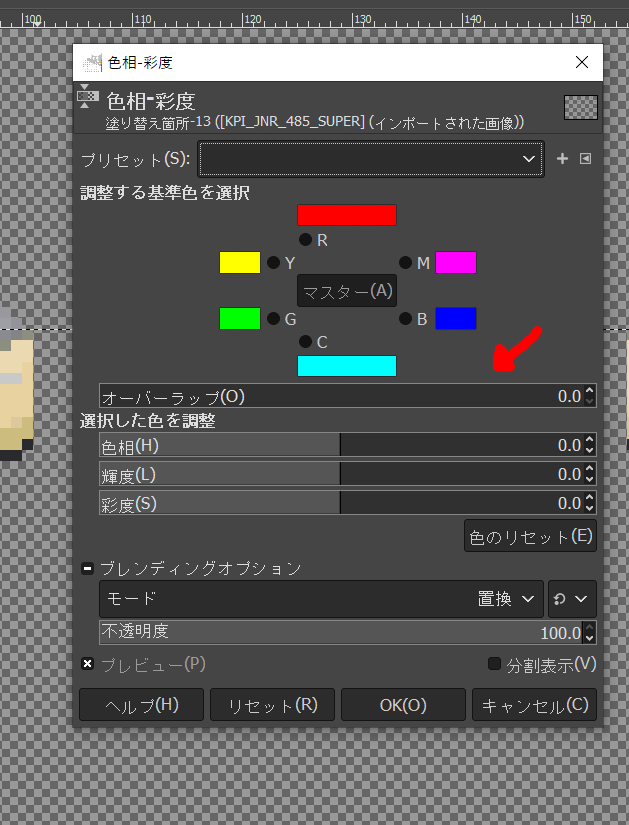
Task: Click the layer thumbnail preview in header
Action: (581, 107)
